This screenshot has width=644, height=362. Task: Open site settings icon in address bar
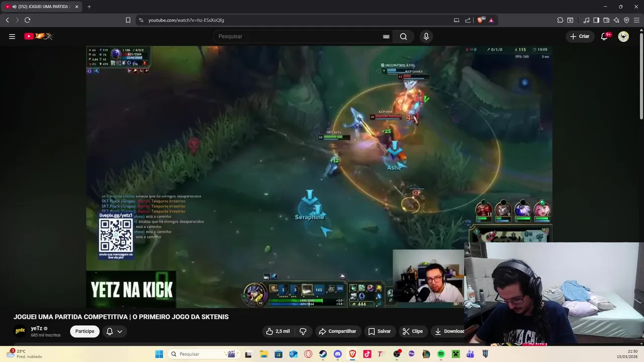click(141, 20)
